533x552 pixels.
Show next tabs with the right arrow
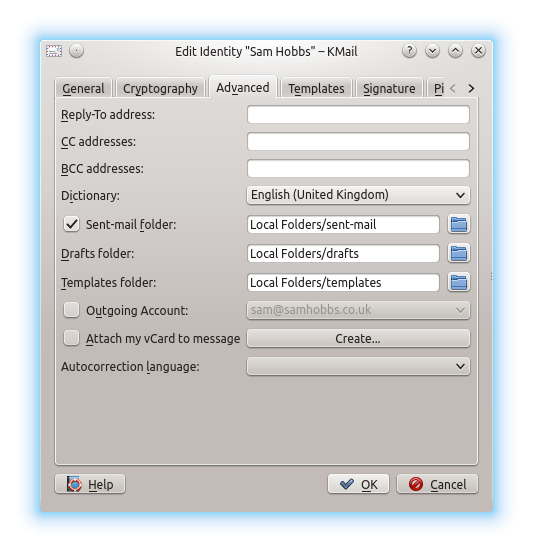click(471, 88)
